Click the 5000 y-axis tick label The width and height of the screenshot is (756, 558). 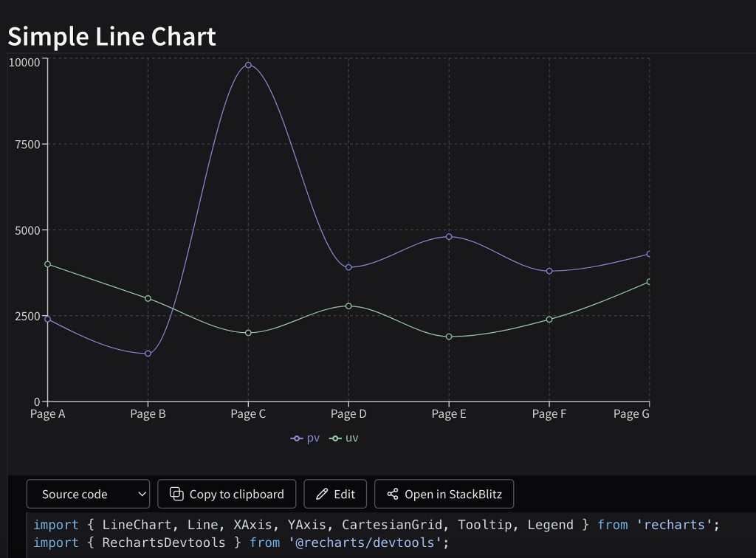tap(27, 230)
